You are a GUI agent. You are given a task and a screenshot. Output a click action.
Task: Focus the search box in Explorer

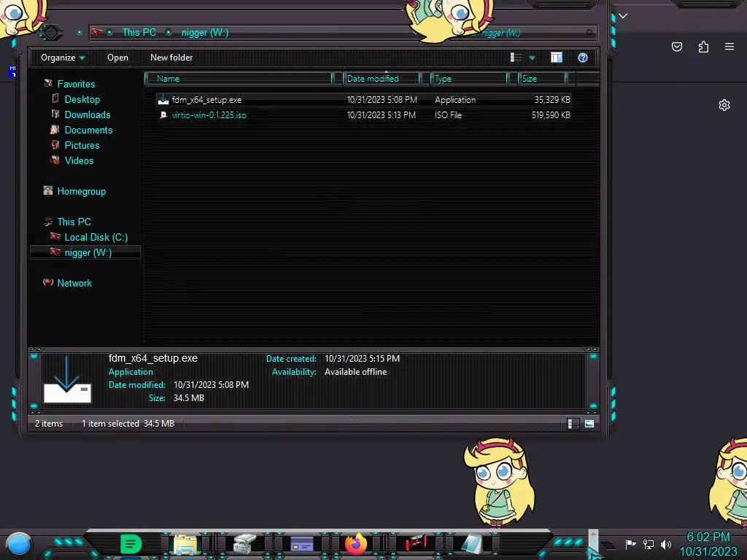pos(524,33)
